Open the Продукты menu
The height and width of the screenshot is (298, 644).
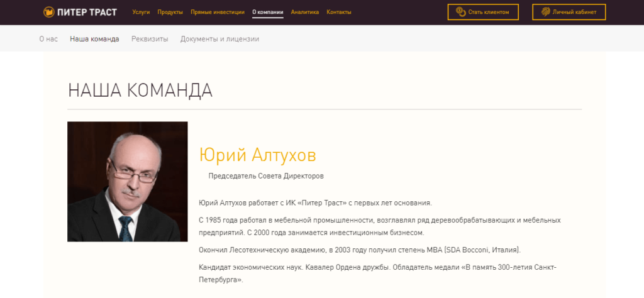[x=170, y=13]
